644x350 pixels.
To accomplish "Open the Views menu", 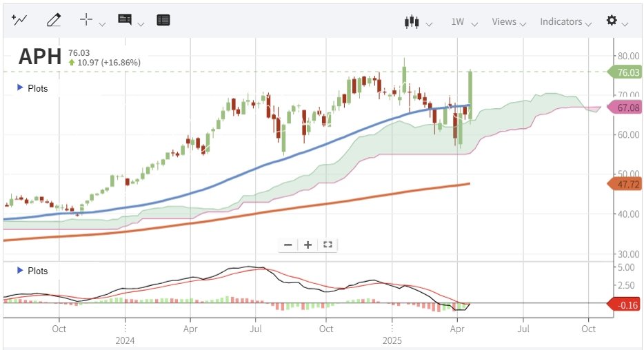I will 509,22.
